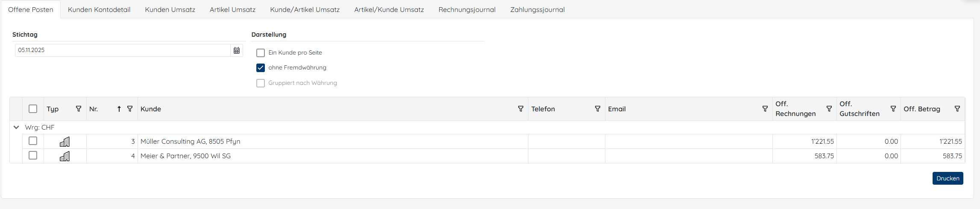Enable the Ein Kunde pro Seite checkbox
Image resolution: width=980 pixels, height=209 pixels.
pos(261,53)
